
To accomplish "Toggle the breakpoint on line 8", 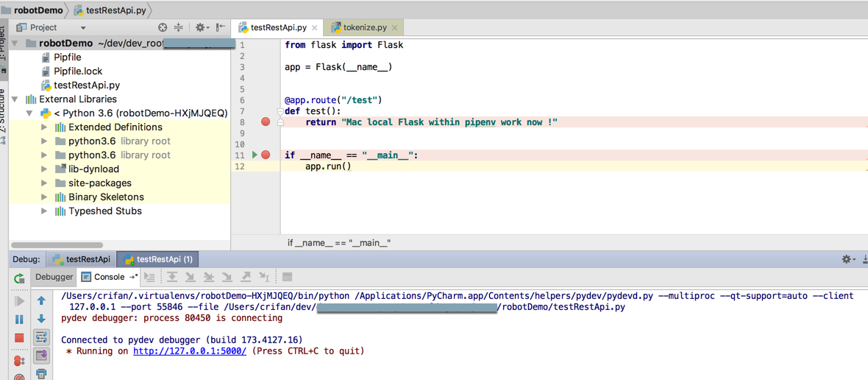I will pyautogui.click(x=265, y=122).
